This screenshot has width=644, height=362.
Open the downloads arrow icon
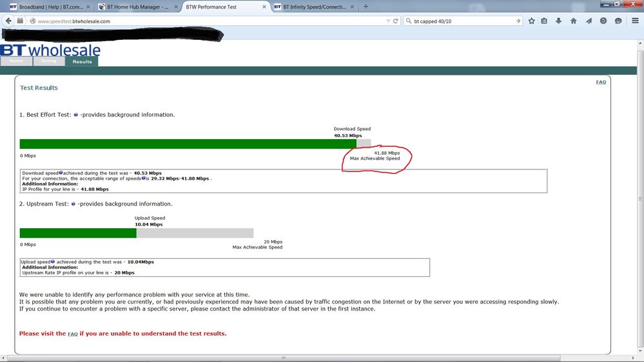click(x=558, y=21)
